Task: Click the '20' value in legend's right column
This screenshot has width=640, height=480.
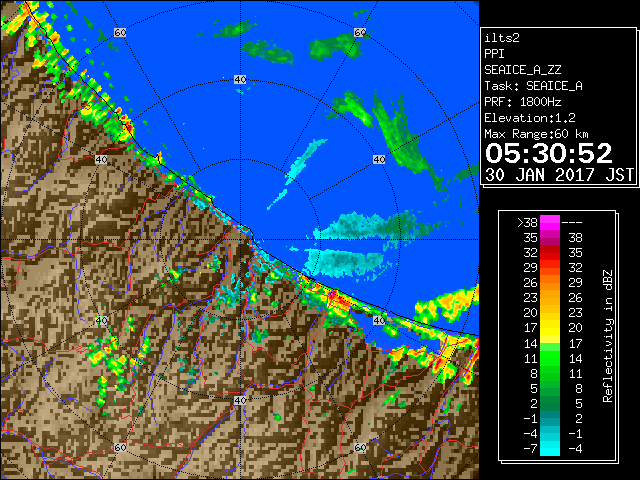Action: [x=575, y=328]
